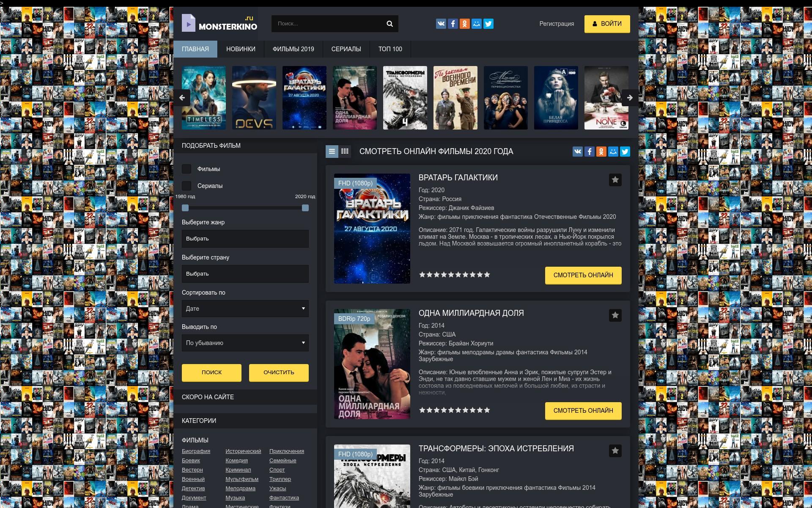Click the Регистрация link
Viewport: 812px width, 508px height.
[x=557, y=24]
